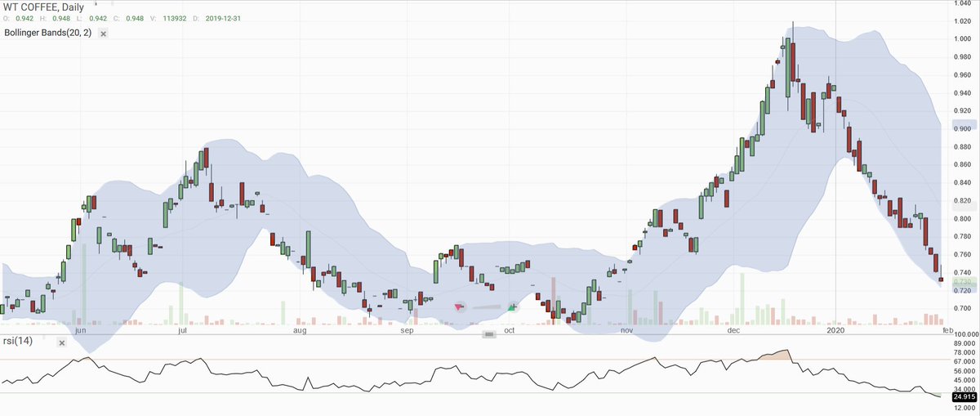Screen dimensions: 980x416
Task: Click the green 0.730 last price tag
Action: click(x=964, y=282)
